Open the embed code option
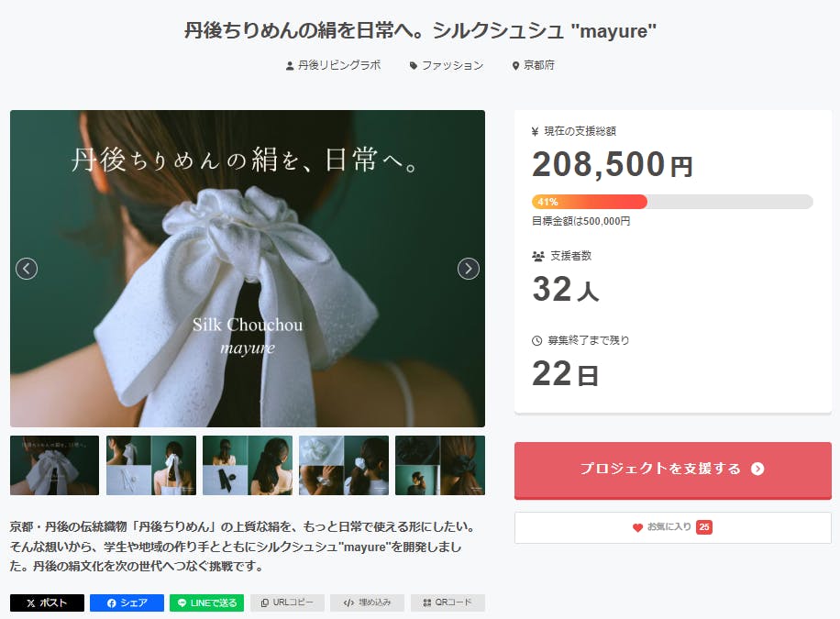The image size is (840, 619). pos(367,602)
